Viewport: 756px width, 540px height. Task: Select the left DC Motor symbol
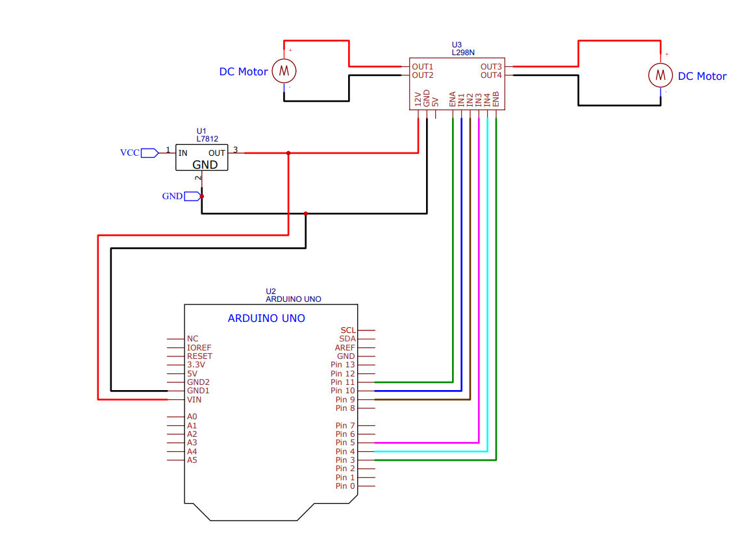tap(284, 71)
